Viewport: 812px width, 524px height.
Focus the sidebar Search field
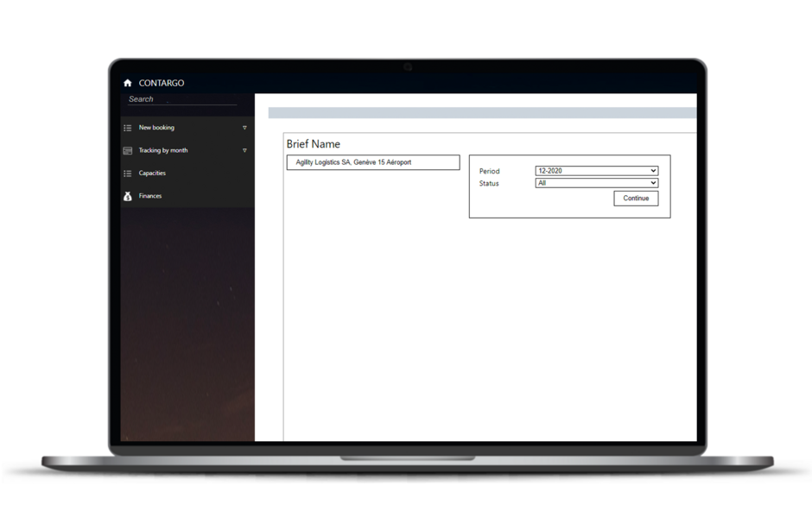181,99
